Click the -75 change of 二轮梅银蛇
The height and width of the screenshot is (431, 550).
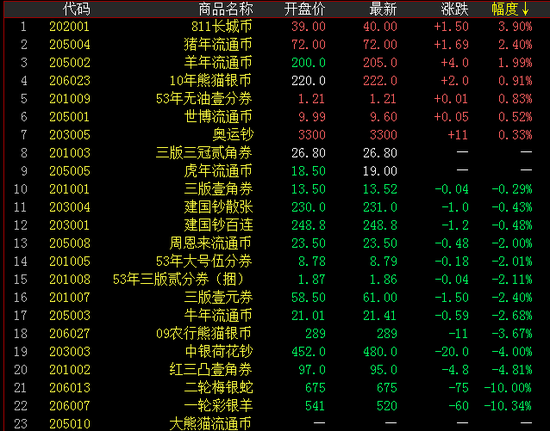tap(458, 388)
